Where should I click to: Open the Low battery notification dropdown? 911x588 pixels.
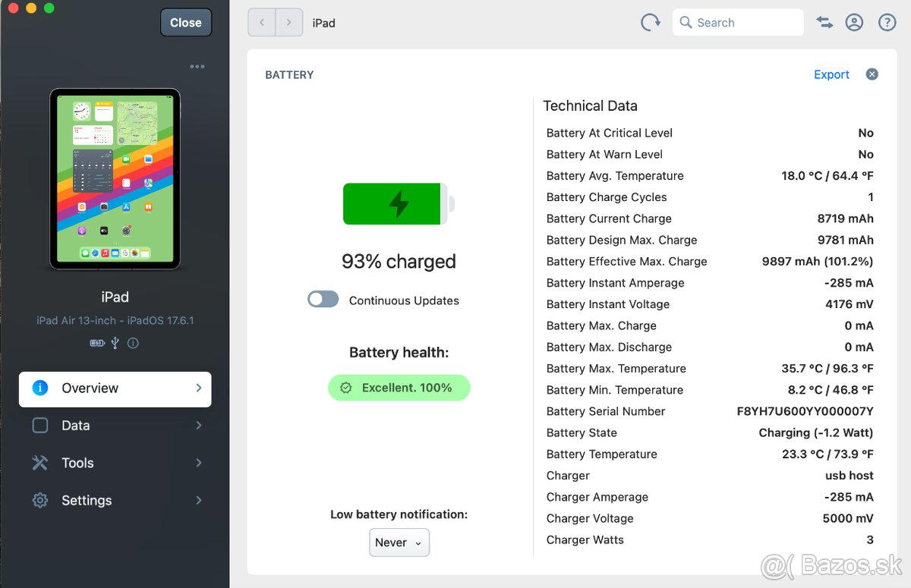point(399,542)
